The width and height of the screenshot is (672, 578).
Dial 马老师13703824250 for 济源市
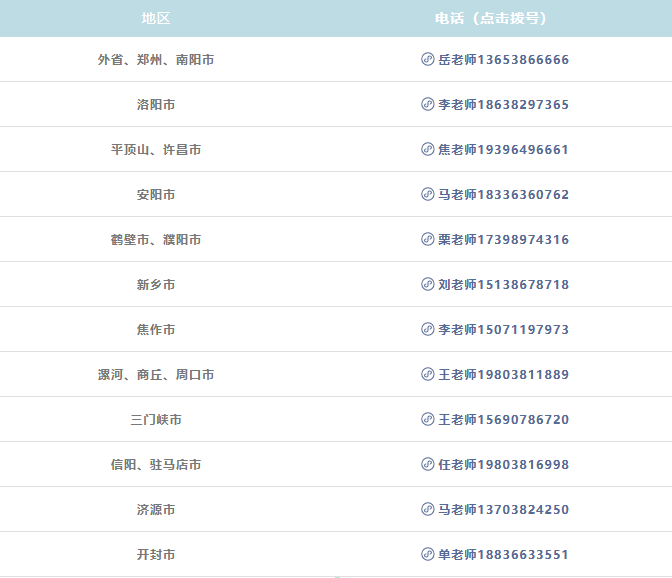[x=503, y=509]
